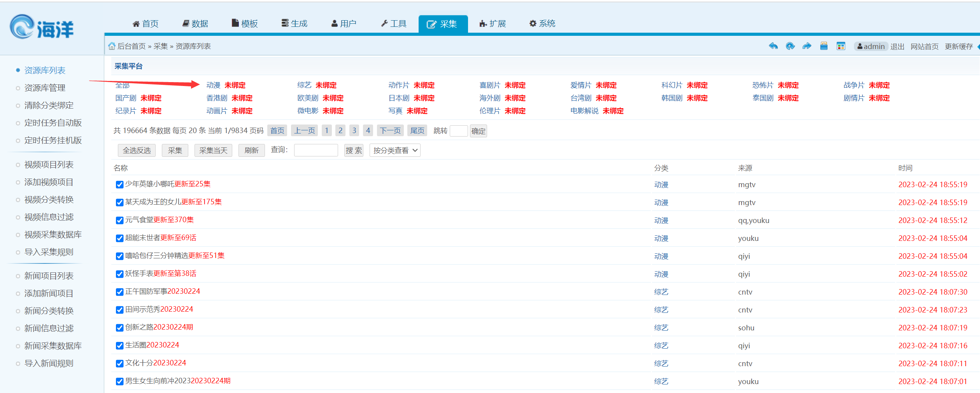
Task: Open the colorful grid layout icon
Action: click(841, 46)
